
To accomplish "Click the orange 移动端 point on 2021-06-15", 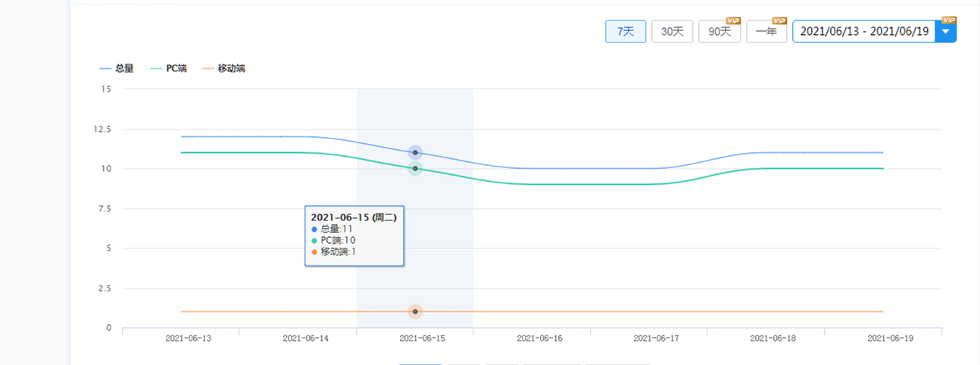I will pos(415,311).
